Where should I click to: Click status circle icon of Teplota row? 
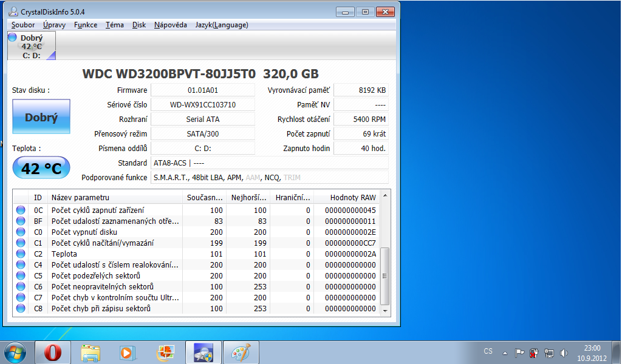tap(21, 254)
